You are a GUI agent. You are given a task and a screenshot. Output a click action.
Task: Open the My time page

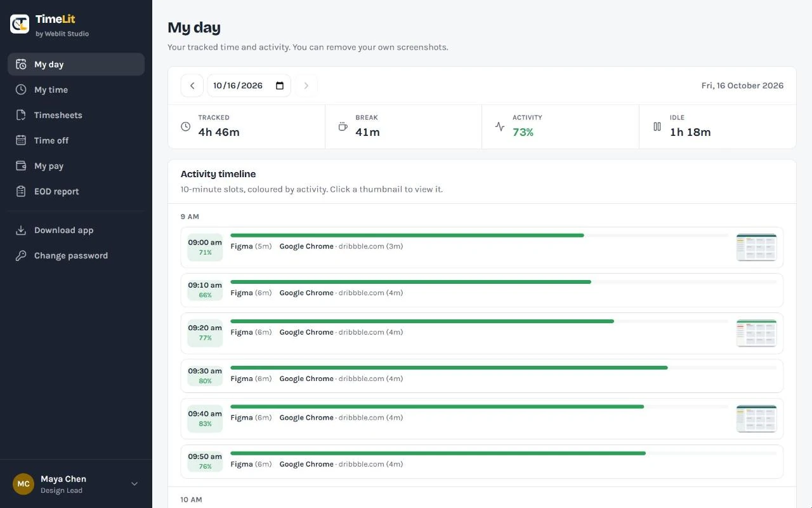[76, 90]
